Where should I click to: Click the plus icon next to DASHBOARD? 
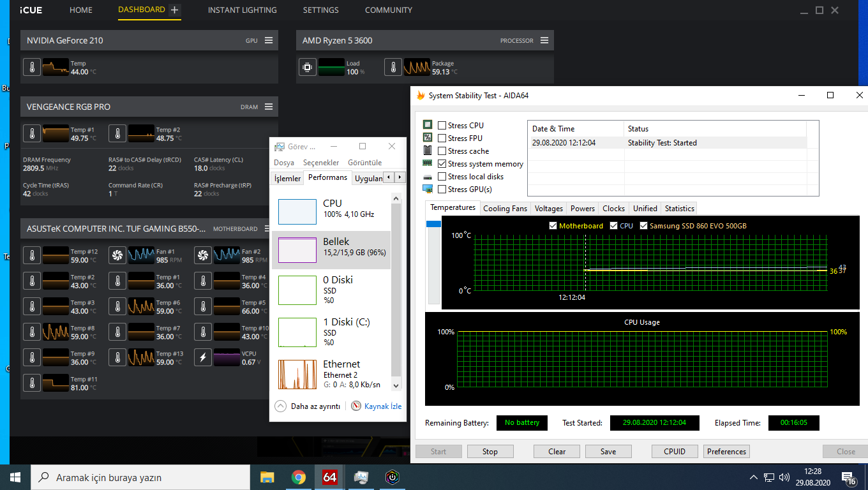point(175,10)
